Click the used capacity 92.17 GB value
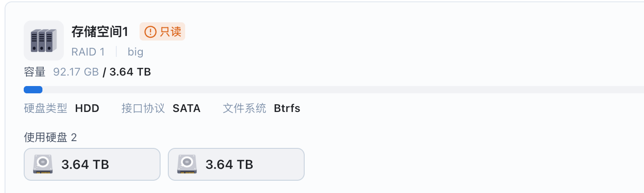This screenshot has width=644, height=193. 76,72
